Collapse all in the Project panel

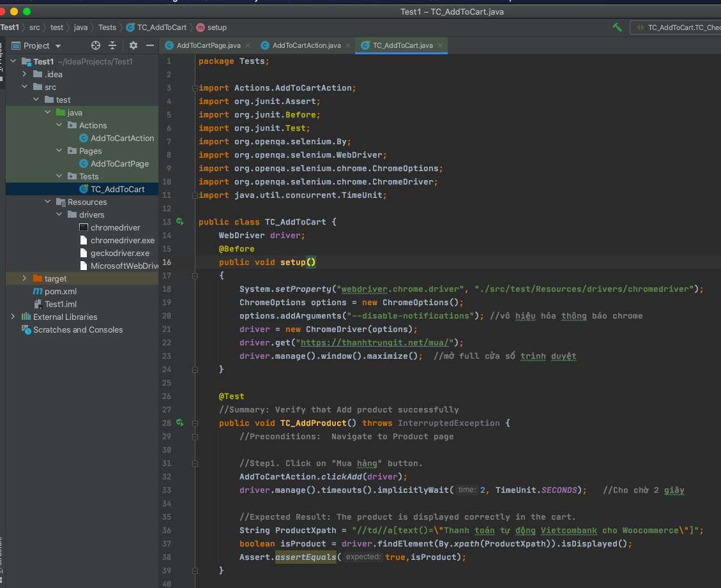pyautogui.click(x=112, y=45)
